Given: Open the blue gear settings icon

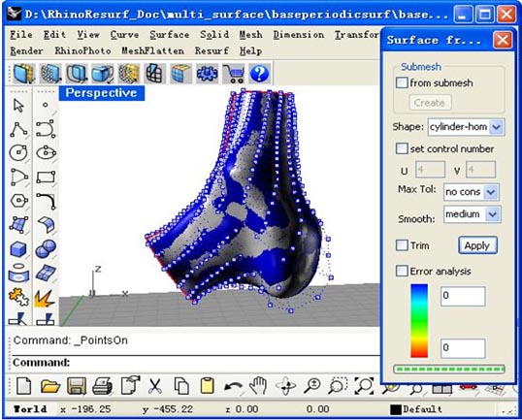Looking at the screenshot, I should (207, 74).
